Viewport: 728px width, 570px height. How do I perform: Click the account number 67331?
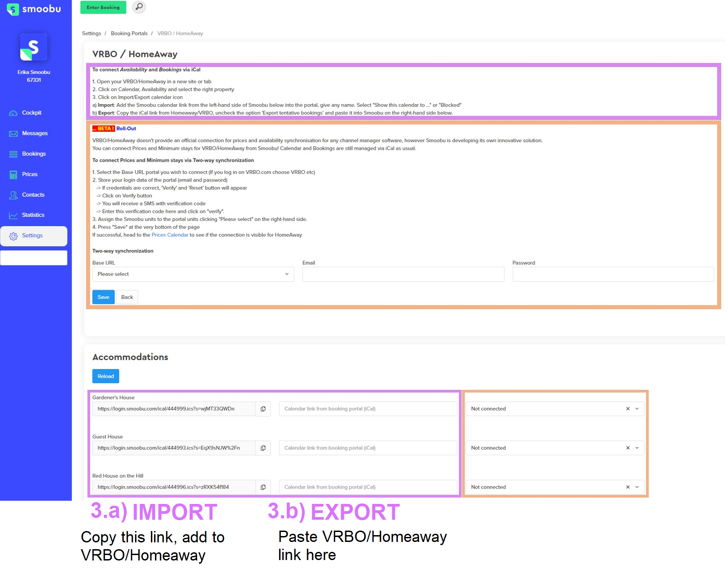(x=34, y=80)
